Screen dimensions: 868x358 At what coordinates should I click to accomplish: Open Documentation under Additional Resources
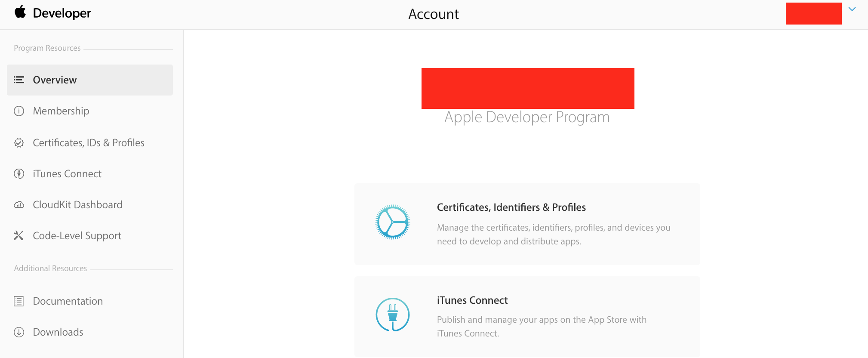pyautogui.click(x=68, y=301)
